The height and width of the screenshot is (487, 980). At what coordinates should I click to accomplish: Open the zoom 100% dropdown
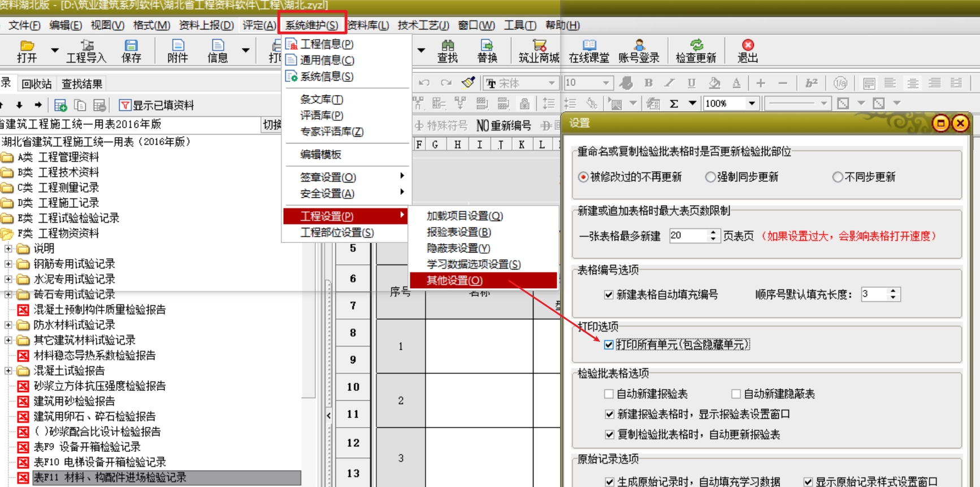click(x=751, y=103)
